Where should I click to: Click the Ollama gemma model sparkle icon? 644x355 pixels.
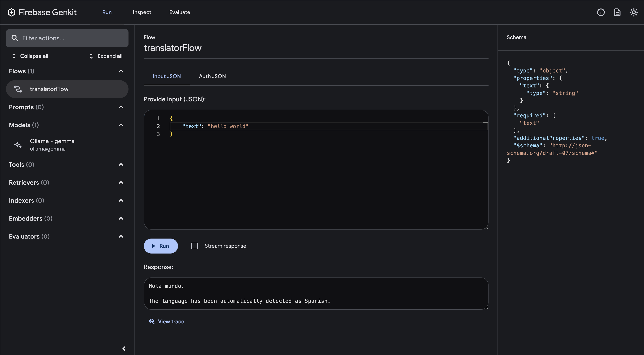tap(18, 145)
